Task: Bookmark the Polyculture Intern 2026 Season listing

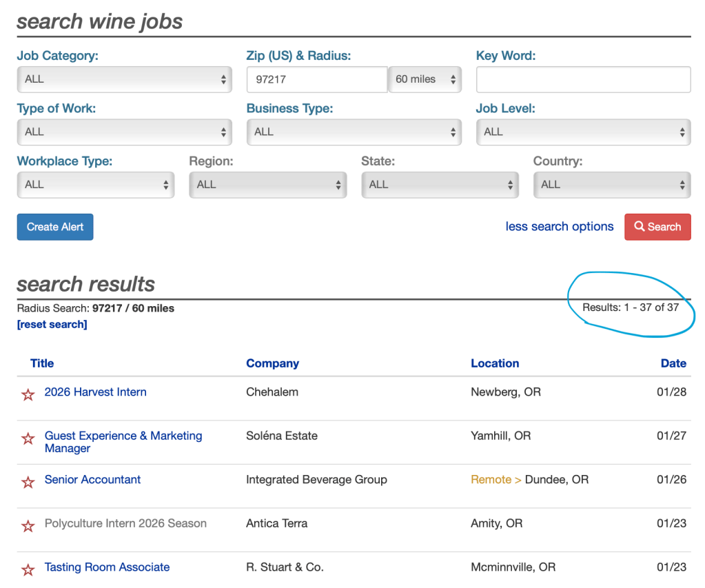Action: tap(28, 527)
